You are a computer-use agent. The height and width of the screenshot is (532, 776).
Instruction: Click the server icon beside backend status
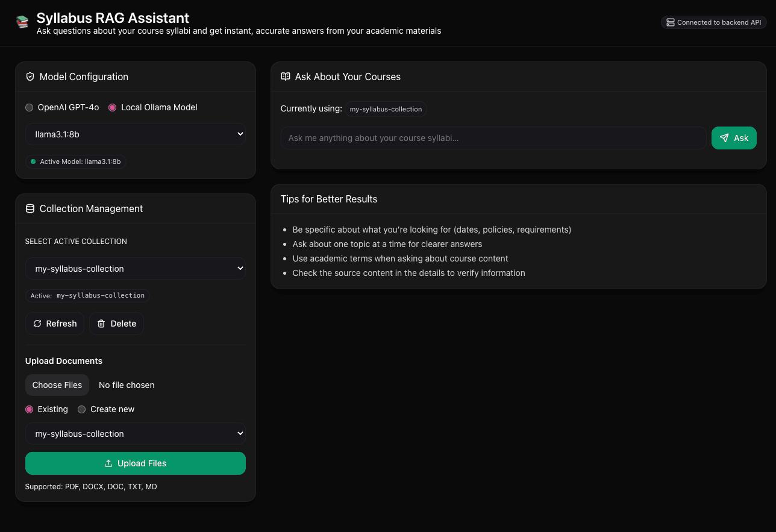point(670,22)
